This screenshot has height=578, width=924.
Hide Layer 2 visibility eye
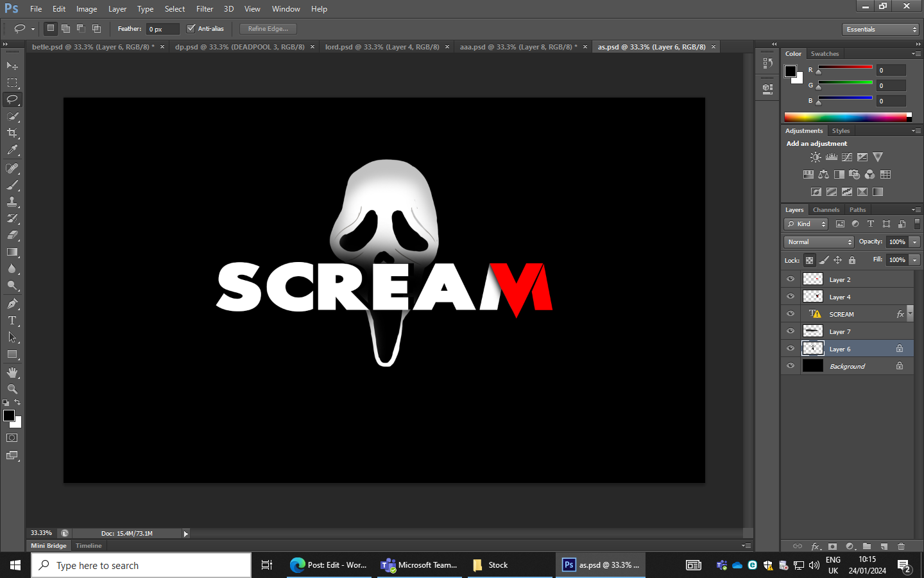pyautogui.click(x=791, y=279)
